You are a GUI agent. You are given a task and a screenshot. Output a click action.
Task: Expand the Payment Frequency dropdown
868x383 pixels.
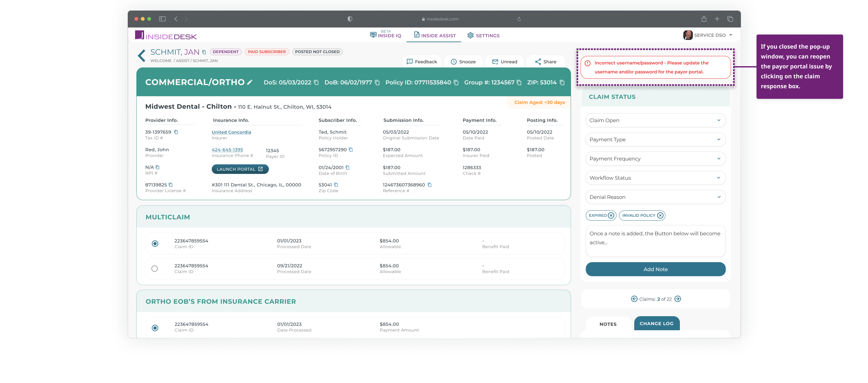655,159
